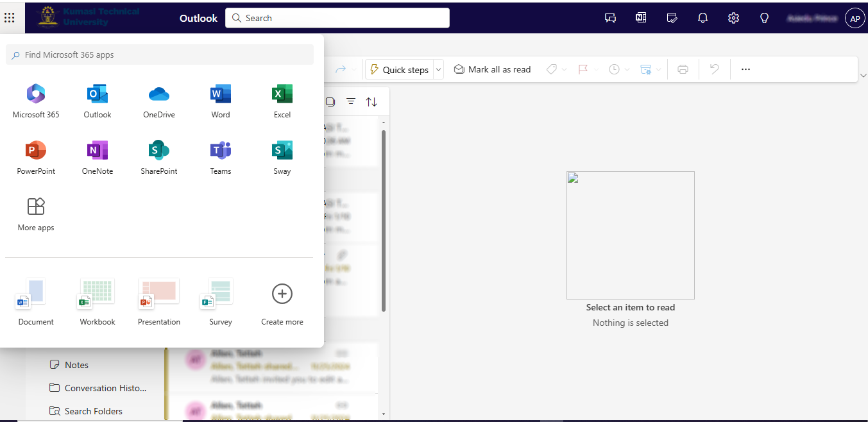The width and height of the screenshot is (868, 422).
Task: Launch Excel from the app grid
Action: click(282, 101)
